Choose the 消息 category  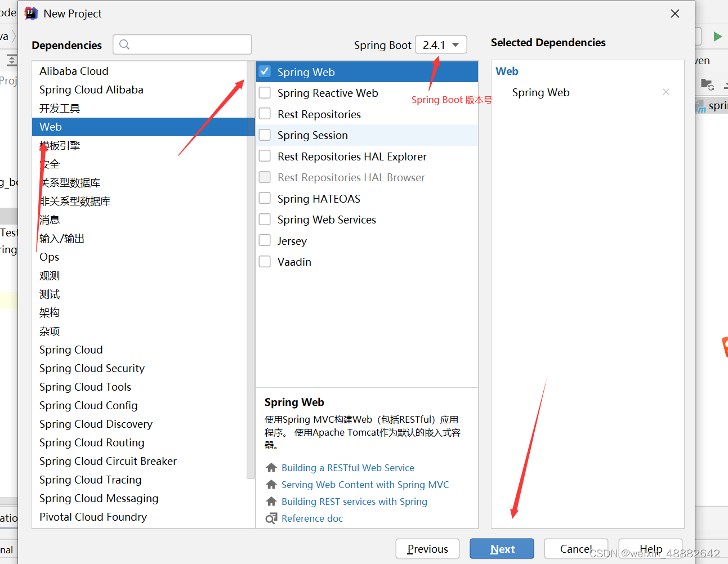pos(139,220)
